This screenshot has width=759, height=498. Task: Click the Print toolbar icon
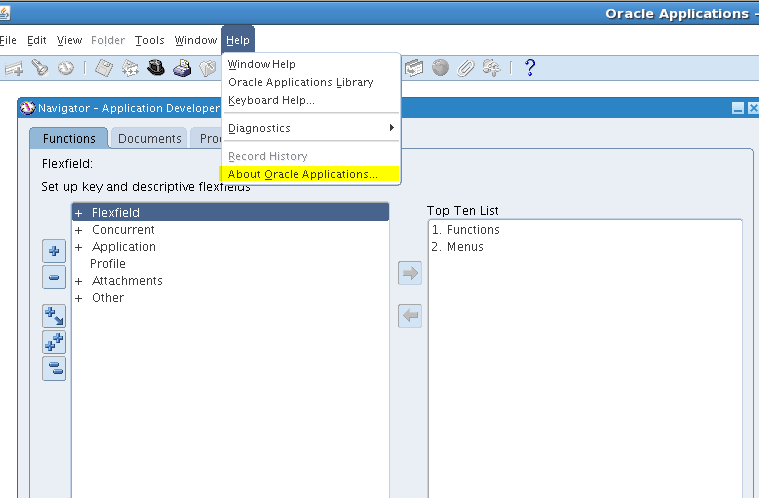(182, 68)
